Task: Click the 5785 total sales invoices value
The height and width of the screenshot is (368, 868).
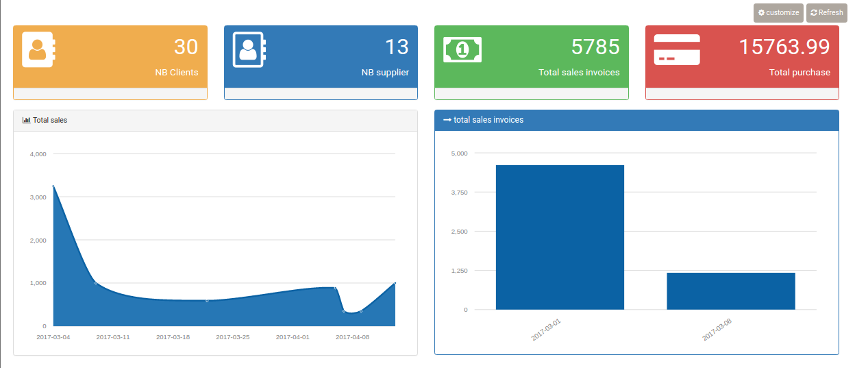Action: [x=595, y=47]
